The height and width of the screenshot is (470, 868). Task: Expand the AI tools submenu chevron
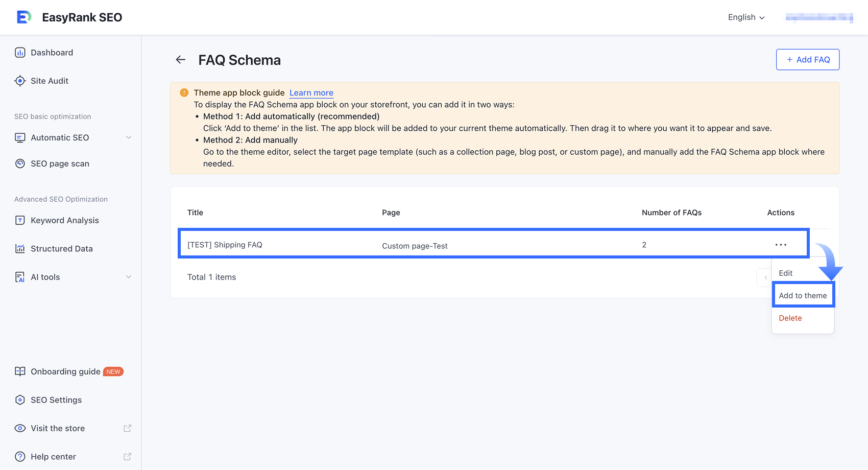point(129,277)
